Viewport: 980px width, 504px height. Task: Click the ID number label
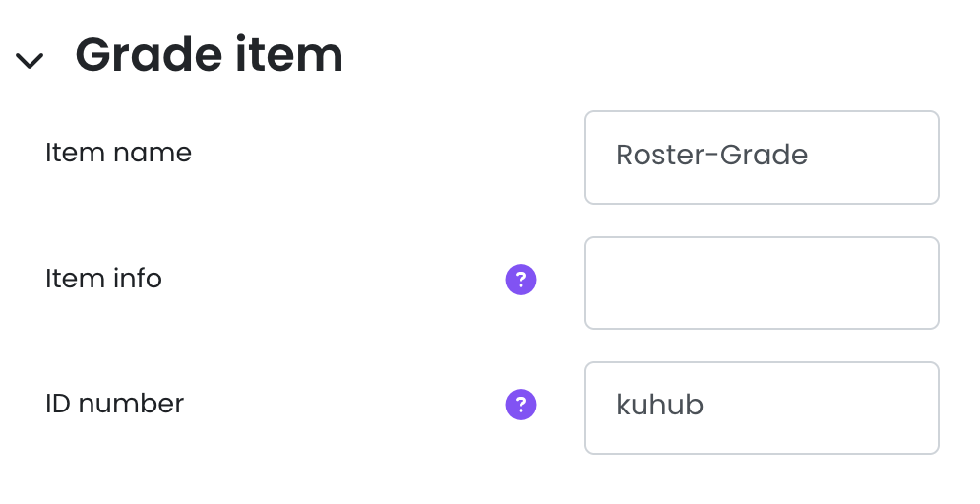coord(114,404)
